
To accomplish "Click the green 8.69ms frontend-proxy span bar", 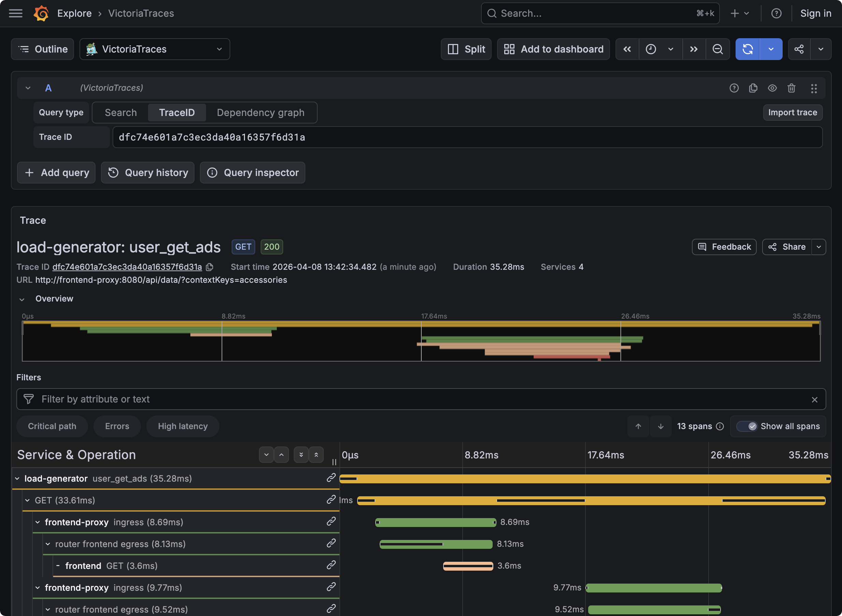I will point(436,523).
